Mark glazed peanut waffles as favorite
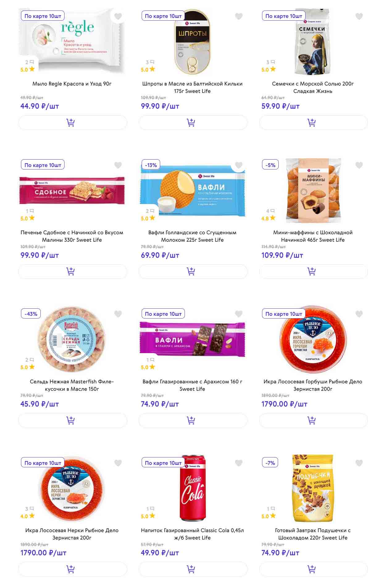379x588 pixels. tap(239, 314)
